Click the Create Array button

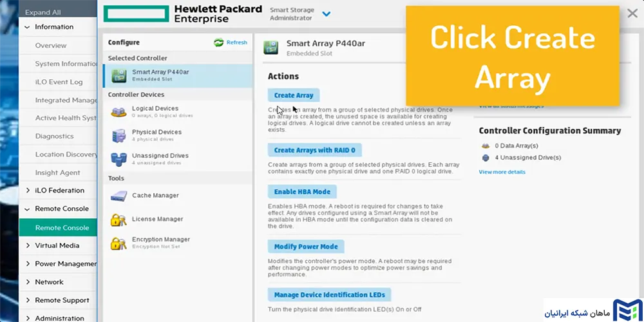[294, 95]
